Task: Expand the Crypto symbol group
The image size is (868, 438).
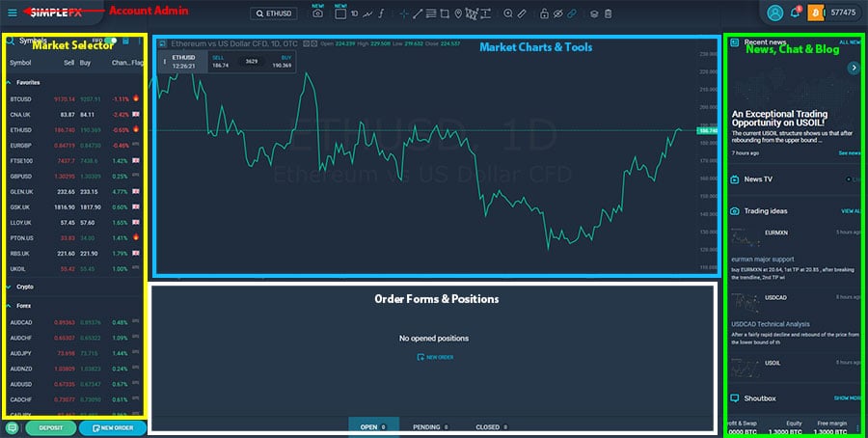Action: point(11,287)
